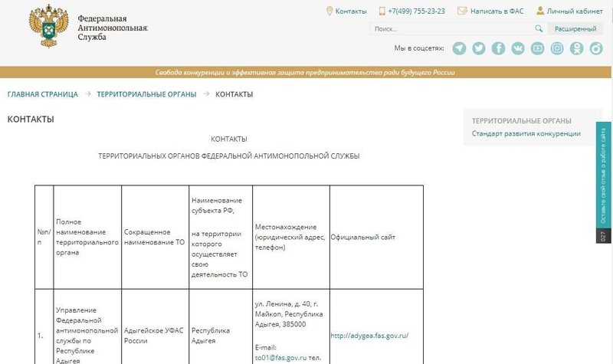Open the Facebook social media icon
613x364 pixels.
pos(498,48)
